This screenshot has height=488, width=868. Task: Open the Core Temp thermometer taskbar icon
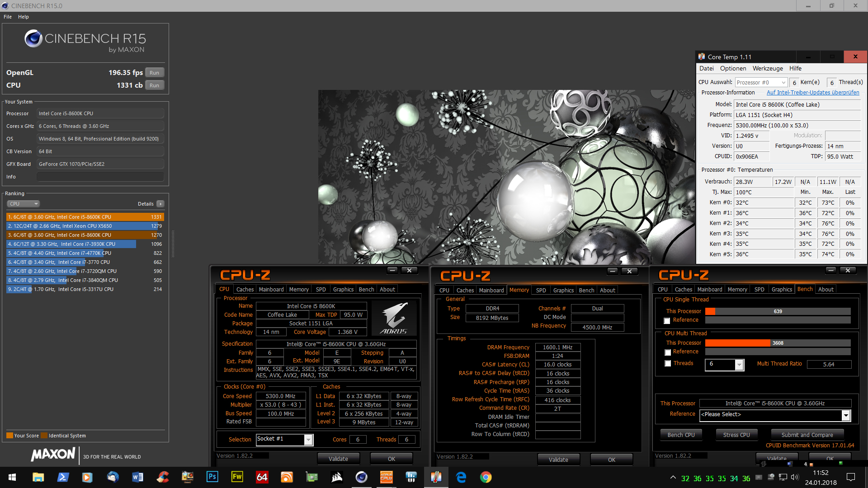click(436, 477)
